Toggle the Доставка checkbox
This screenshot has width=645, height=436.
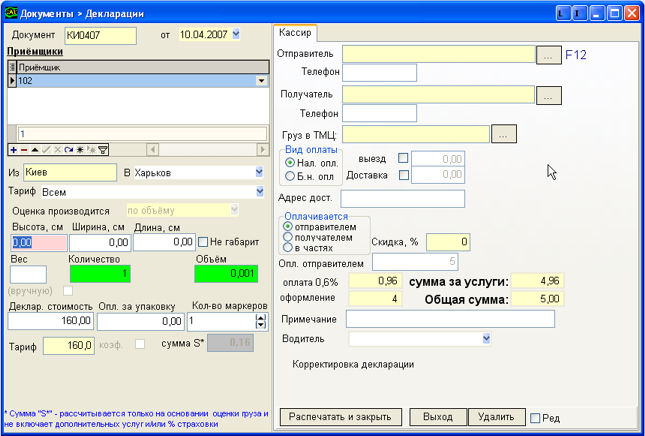[x=404, y=175]
